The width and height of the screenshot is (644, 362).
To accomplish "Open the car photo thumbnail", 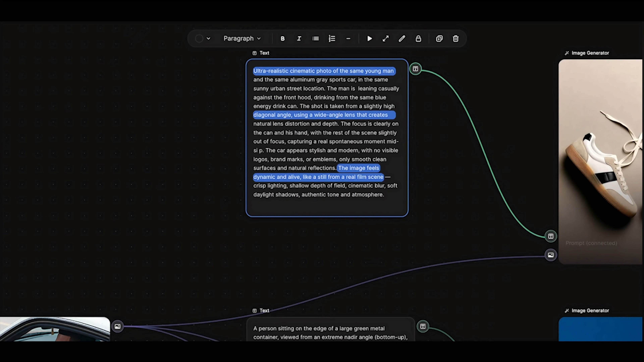I will click(55, 329).
